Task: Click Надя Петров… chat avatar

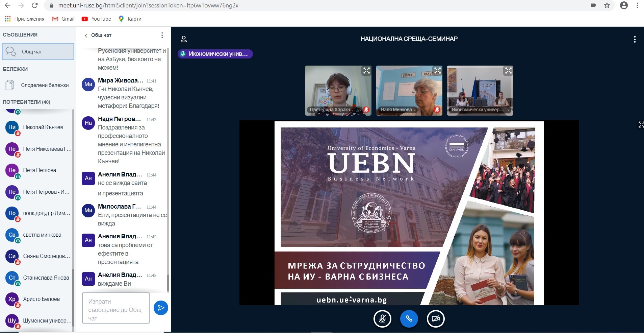Action: (88, 123)
